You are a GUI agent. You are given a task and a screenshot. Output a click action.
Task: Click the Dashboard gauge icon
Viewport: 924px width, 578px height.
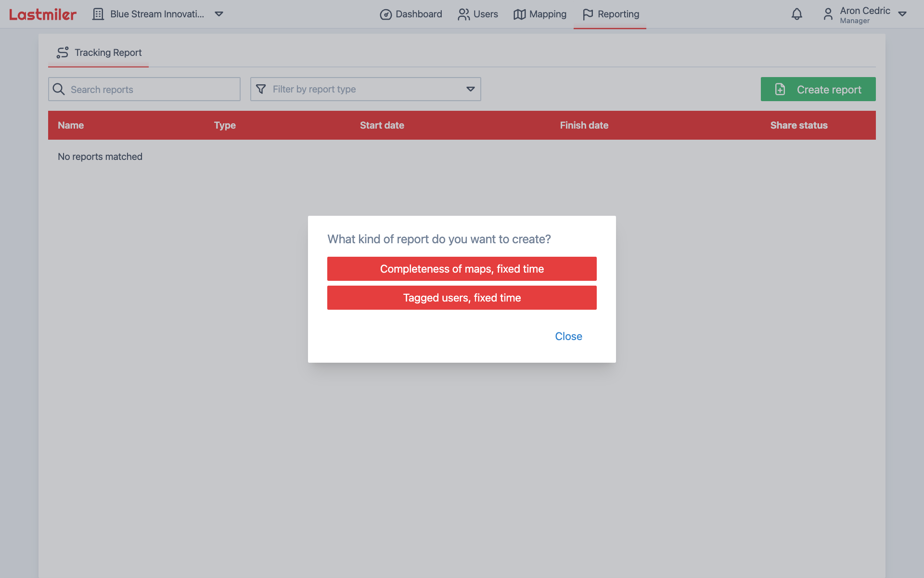pyautogui.click(x=386, y=14)
